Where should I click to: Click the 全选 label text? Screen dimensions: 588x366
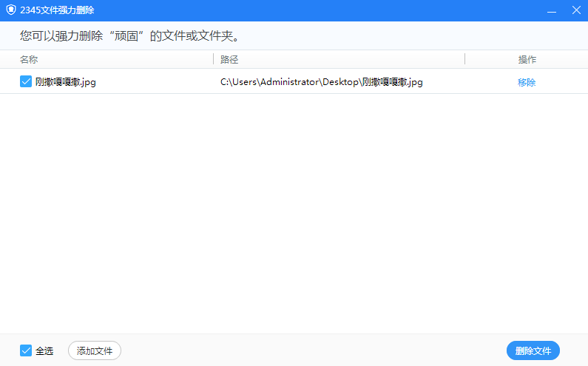(44, 351)
